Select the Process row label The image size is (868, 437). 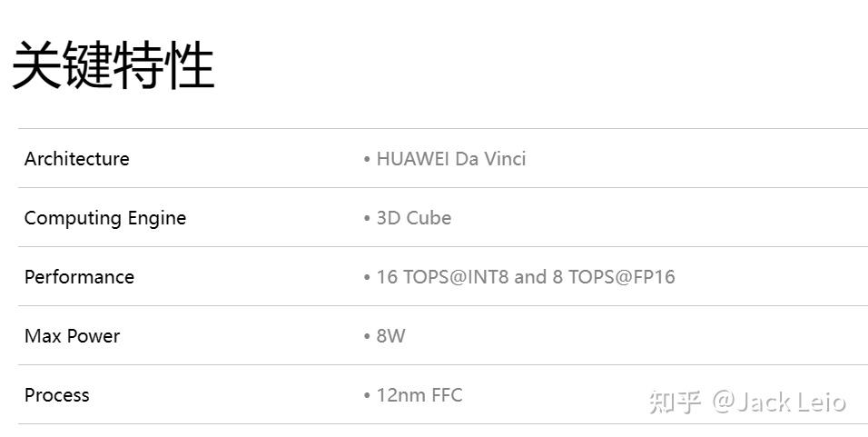57,395
